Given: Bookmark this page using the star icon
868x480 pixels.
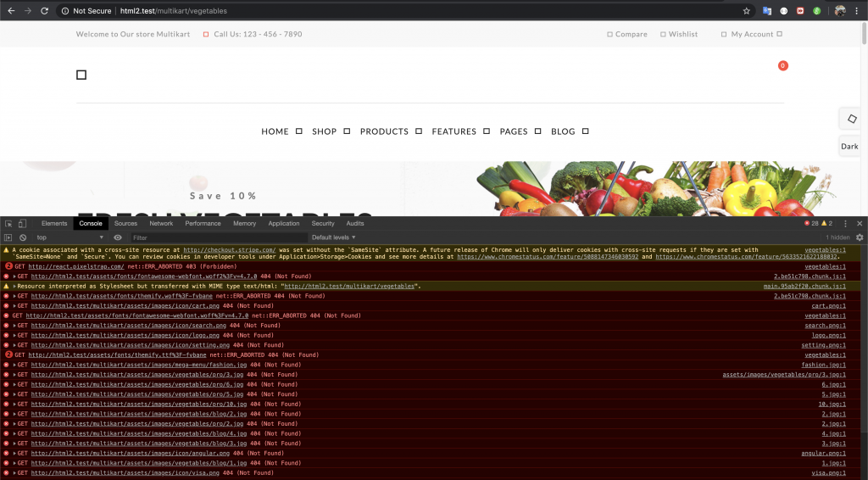Looking at the screenshot, I should (x=746, y=11).
